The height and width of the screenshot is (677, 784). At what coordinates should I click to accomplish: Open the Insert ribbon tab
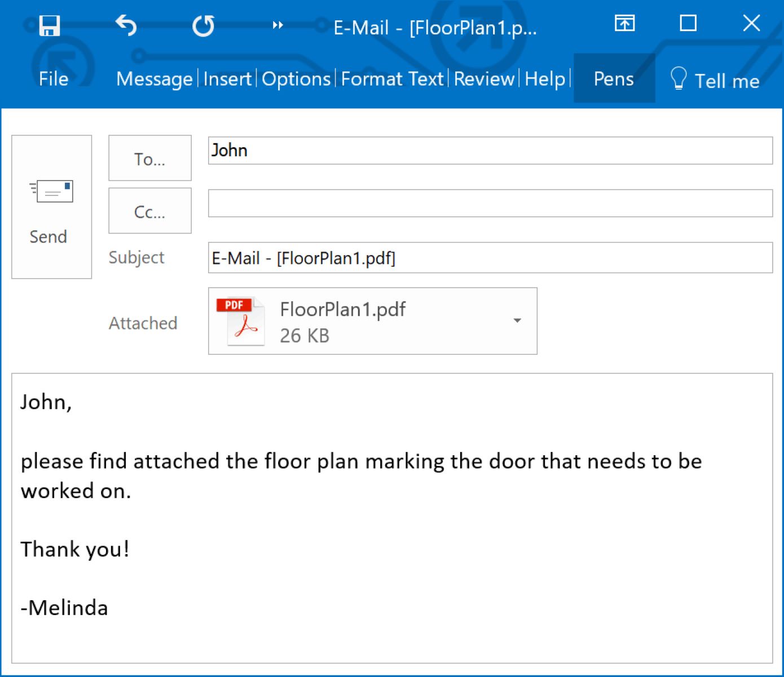227,79
